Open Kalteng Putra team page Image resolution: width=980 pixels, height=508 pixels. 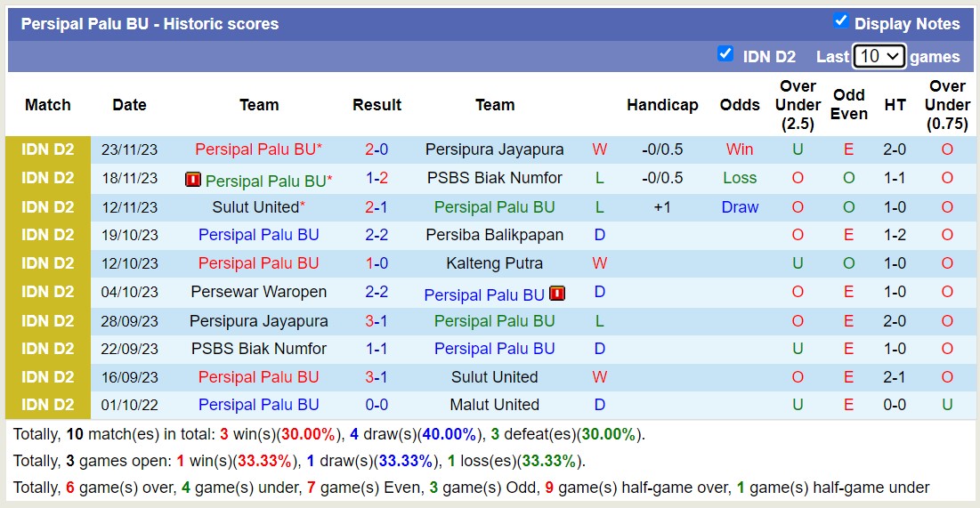pyautogui.click(x=494, y=263)
